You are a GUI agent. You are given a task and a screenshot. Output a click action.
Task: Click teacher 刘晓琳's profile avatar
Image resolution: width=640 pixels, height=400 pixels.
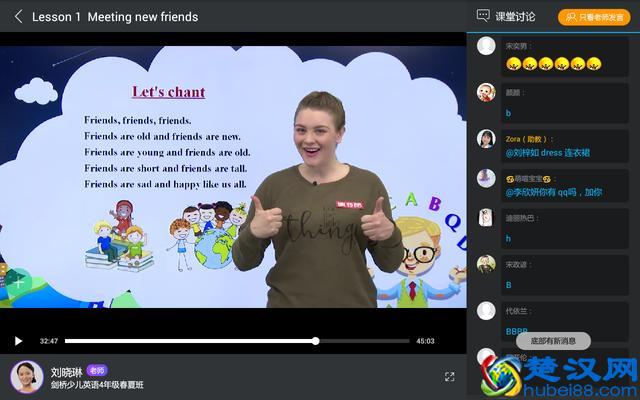(26, 377)
